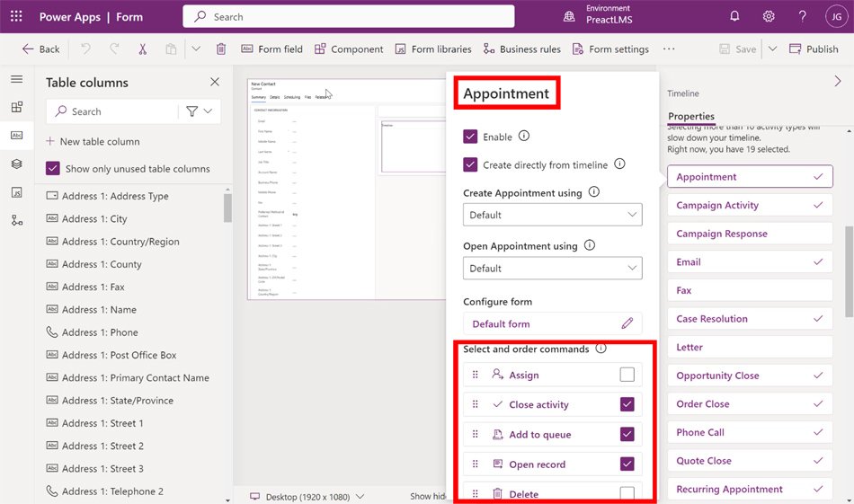Expand the filter dropdown chevron

[x=208, y=111]
